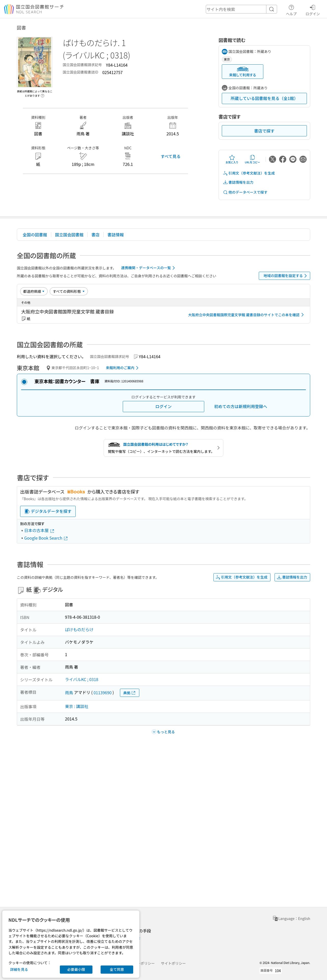Open 都道府県順 dropdown
The image size is (327, 980).
34,291
